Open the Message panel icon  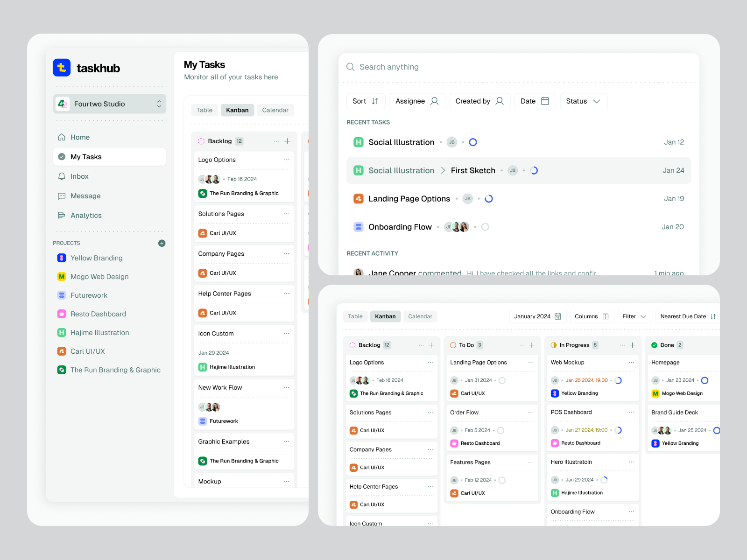pyautogui.click(x=62, y=196)
